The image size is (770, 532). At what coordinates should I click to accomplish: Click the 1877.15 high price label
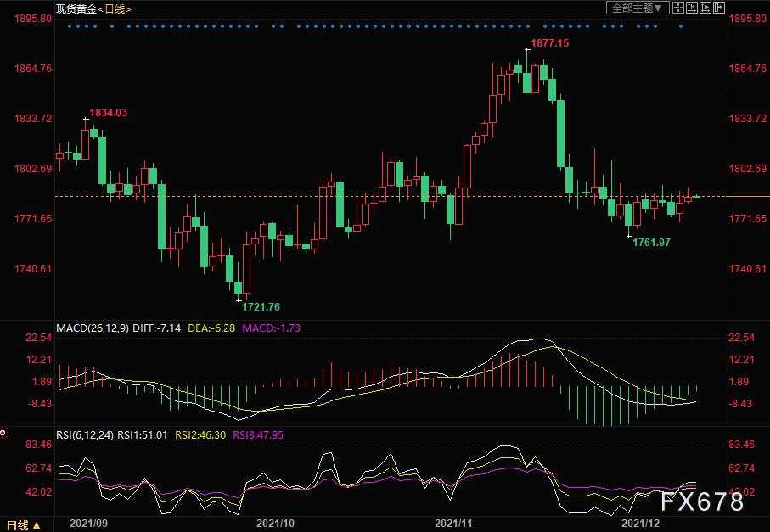point(550,43)
